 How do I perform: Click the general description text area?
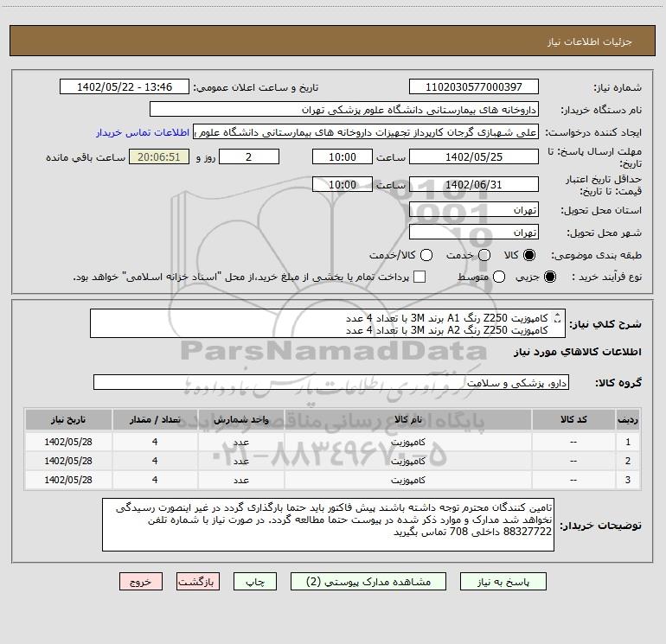tap(328, 323)
